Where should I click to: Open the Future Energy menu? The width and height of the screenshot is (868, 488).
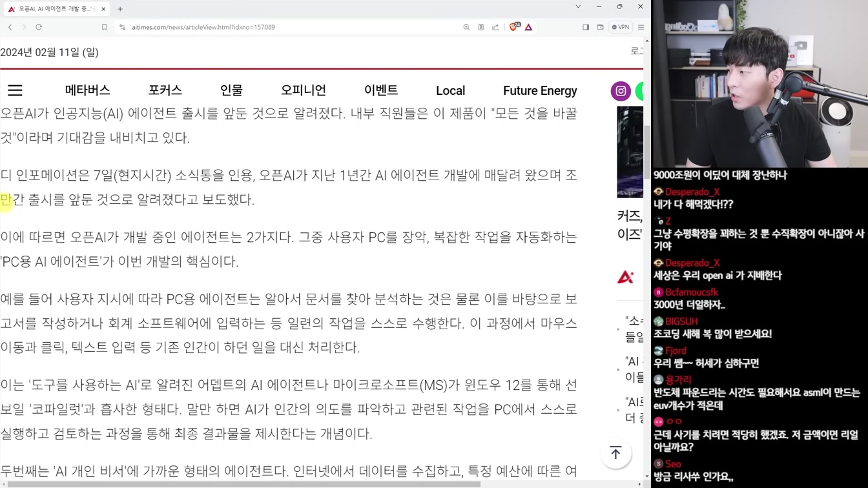click(540, 90)
